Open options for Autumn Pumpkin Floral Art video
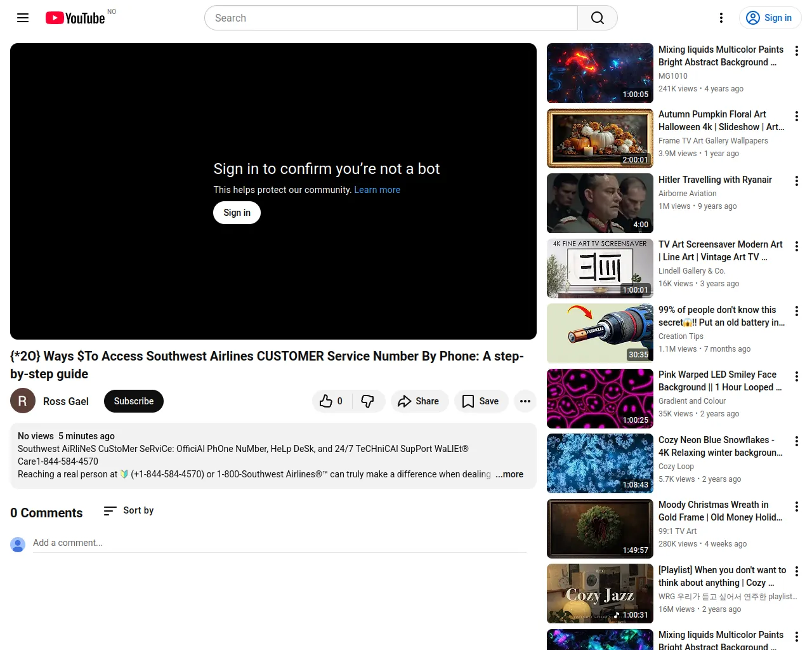 point(797,116)
